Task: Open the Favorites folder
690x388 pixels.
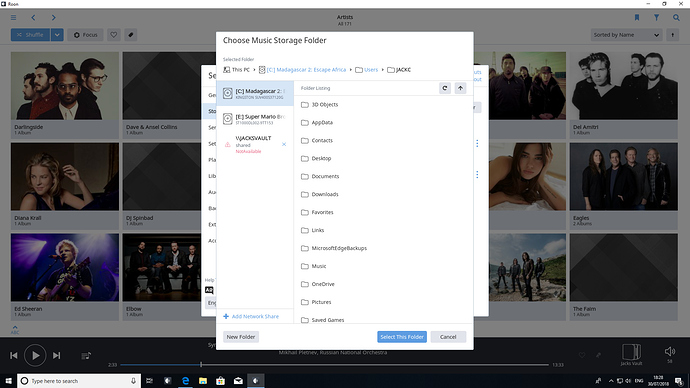Action: [x=382, y=212]
